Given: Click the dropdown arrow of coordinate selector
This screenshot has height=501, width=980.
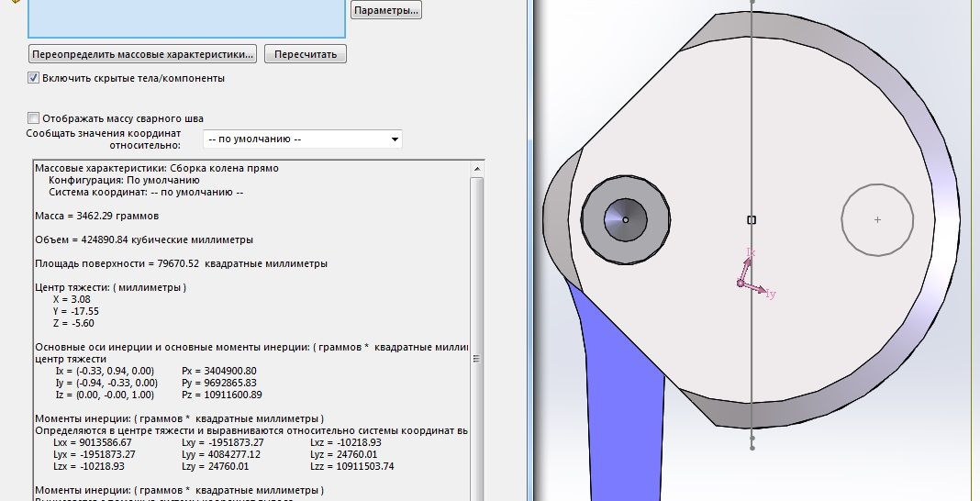Looking at the screenshot, I should click(395, 139).
